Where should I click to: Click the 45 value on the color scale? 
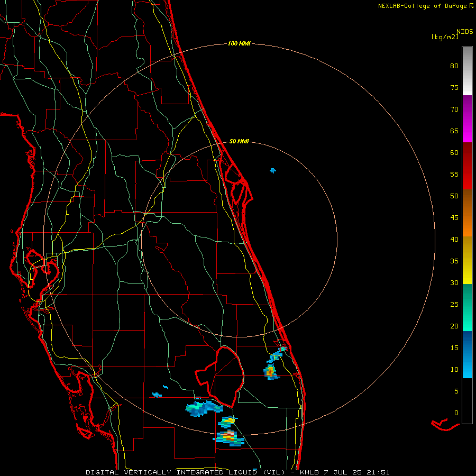coord(454,218)
